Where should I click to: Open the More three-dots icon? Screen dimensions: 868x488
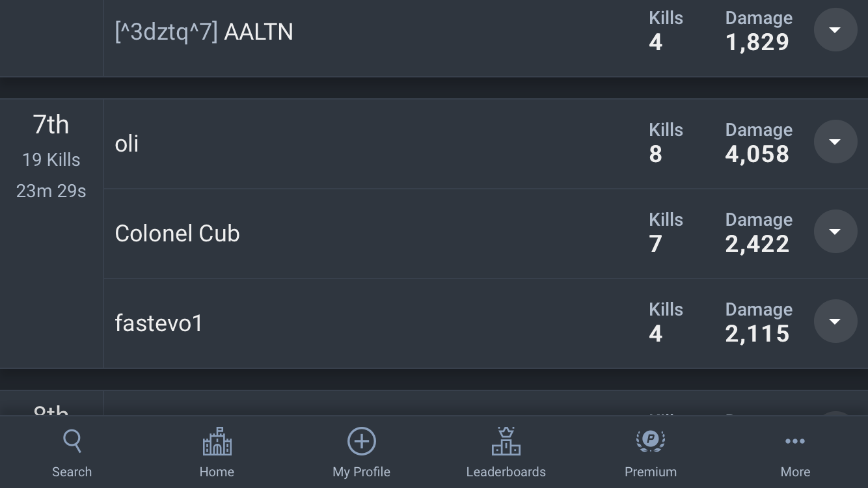point(795,441)
